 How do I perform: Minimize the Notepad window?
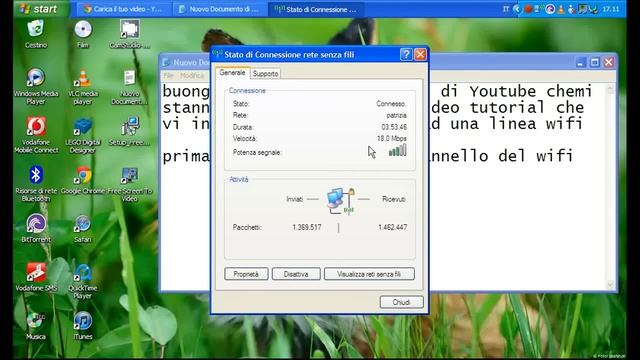(x=580, y=62)
